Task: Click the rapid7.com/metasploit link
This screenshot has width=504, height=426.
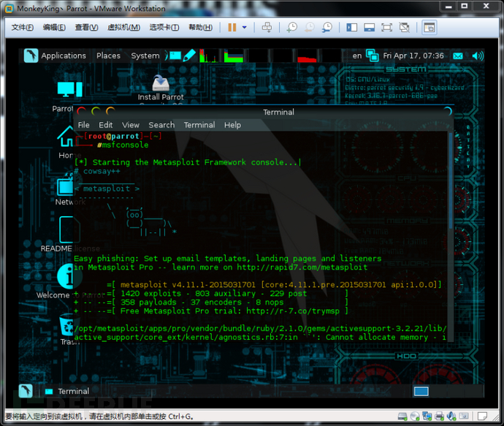Action: pyautogui.click(x=302, y=267)
